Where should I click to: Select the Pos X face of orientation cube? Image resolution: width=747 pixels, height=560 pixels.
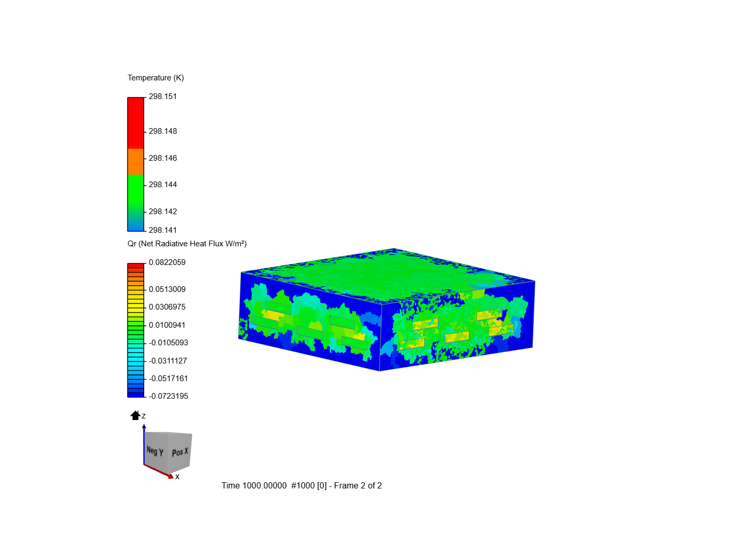pos(179,453)
